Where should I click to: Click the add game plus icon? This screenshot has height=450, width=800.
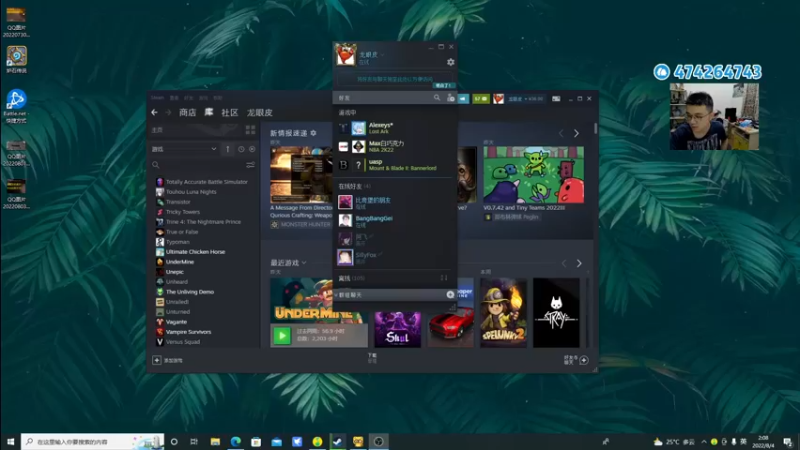[x=157, y=360]
